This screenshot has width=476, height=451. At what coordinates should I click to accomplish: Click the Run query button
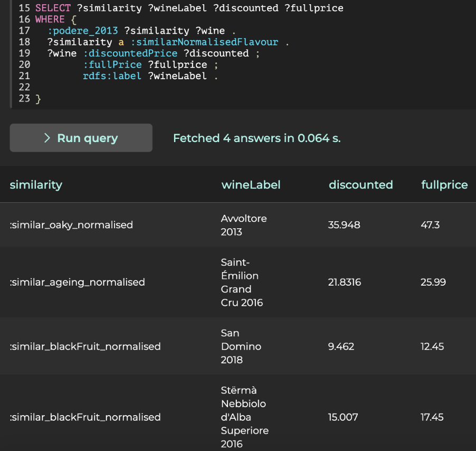pyautogui.click(x=81, y=138)
